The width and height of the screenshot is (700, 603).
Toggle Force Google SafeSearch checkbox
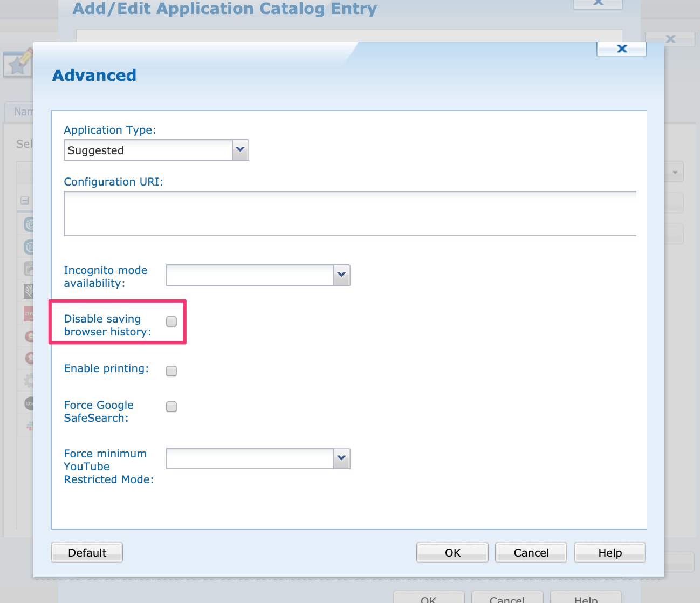coord(171,407)
